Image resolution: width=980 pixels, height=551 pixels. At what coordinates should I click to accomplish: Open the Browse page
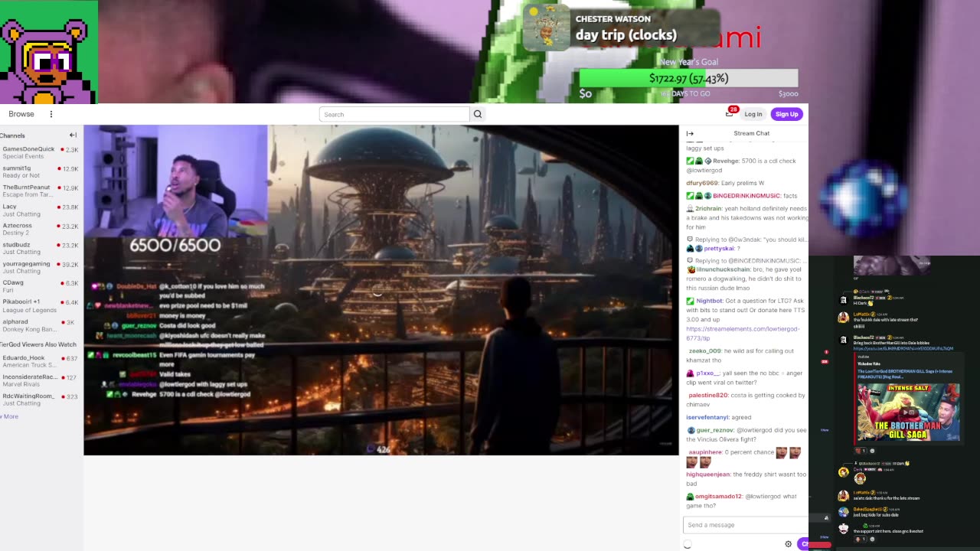point(21,114)
